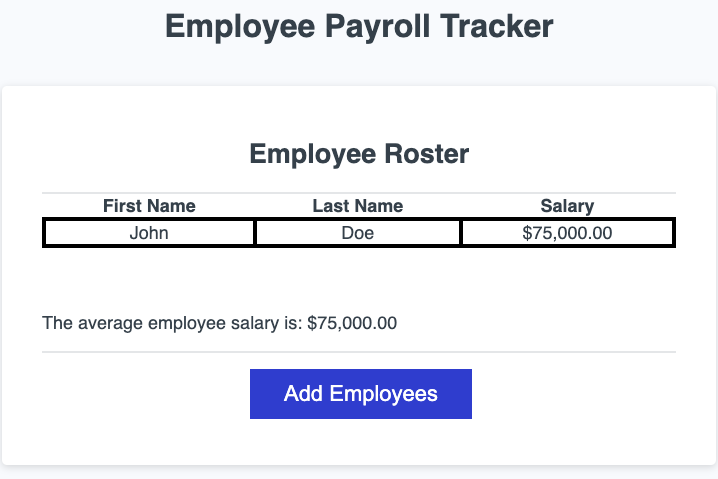Image resolution: width=718 pixels, height=479 pixels.
Task: Click the word First in First Name header
Action: pyautogui.click(x=123, y=206)
